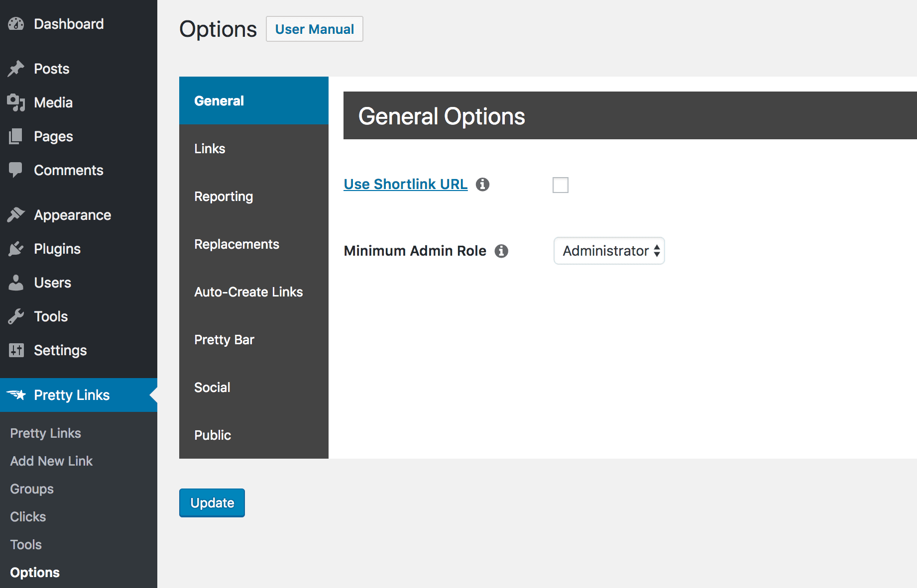Open the Pretty Bar settings tab
The image size is (917, 588).
[x=224, y=339]
